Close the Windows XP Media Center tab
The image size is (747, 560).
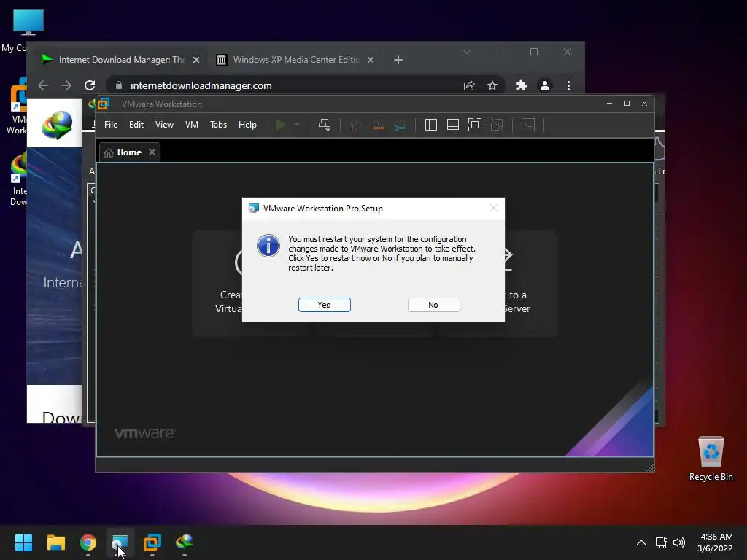pyautogui.click(x=370, y=60)
